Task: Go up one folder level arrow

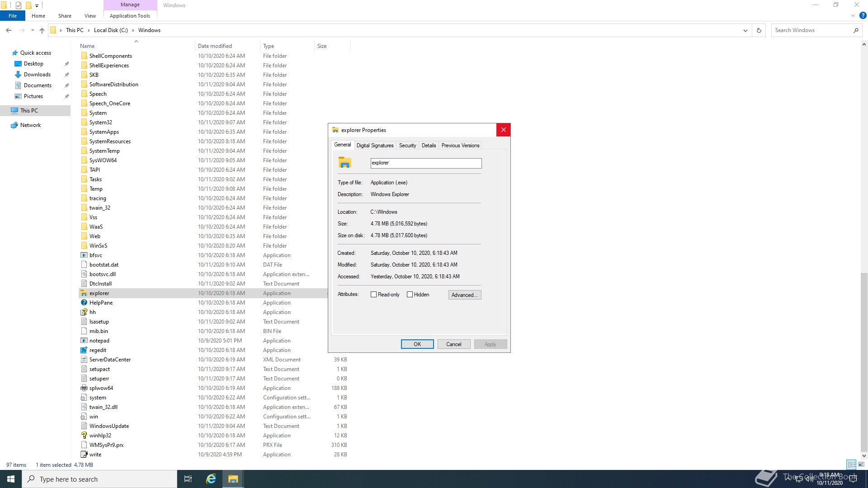Action: (42, 30)
